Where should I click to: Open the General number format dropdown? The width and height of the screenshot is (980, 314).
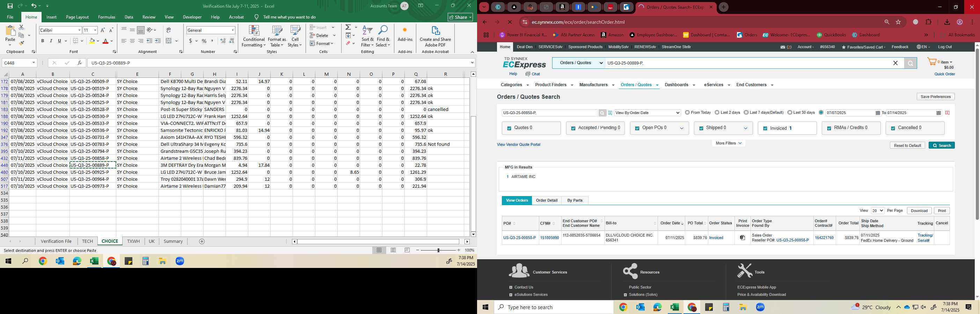(x=233, y=30)
